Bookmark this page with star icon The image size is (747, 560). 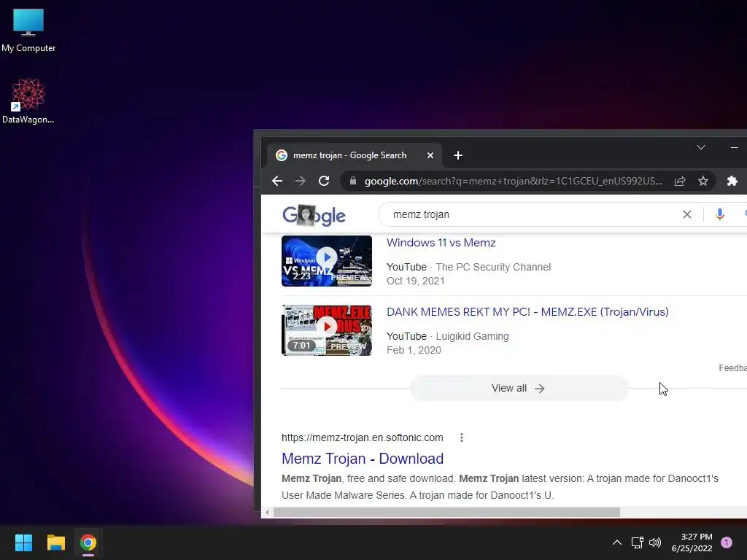tap(703, 181)
